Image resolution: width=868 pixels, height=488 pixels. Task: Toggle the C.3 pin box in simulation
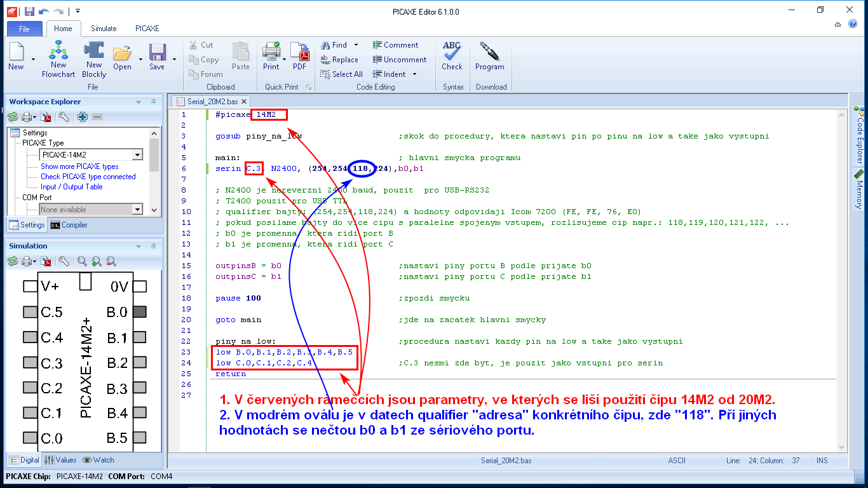(30, 363)
